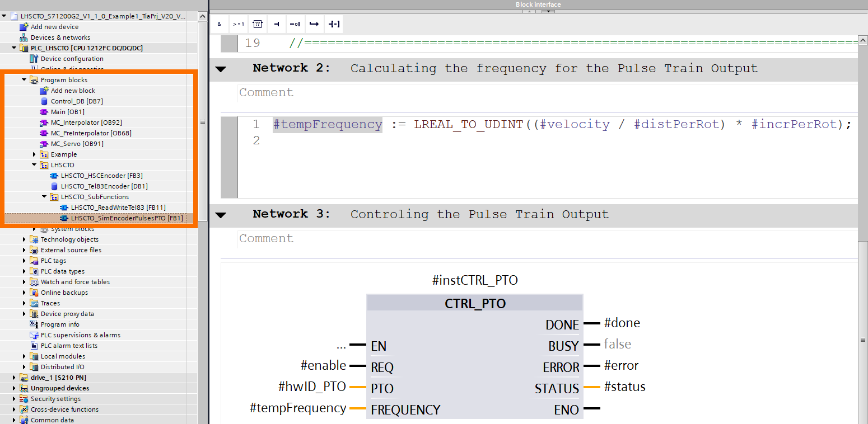Click the Main [OB1] block icon
Viewport: 868px width, 424px height.
coord(44,112)
